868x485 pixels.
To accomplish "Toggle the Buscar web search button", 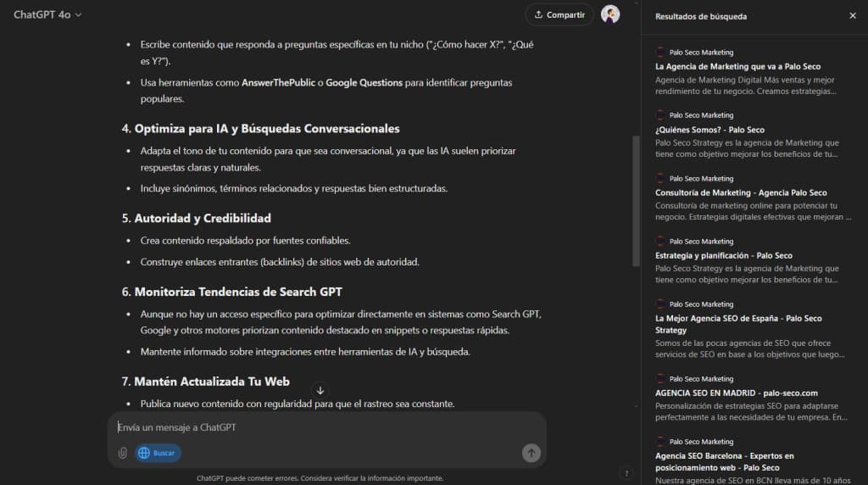I will coord(158,453).
